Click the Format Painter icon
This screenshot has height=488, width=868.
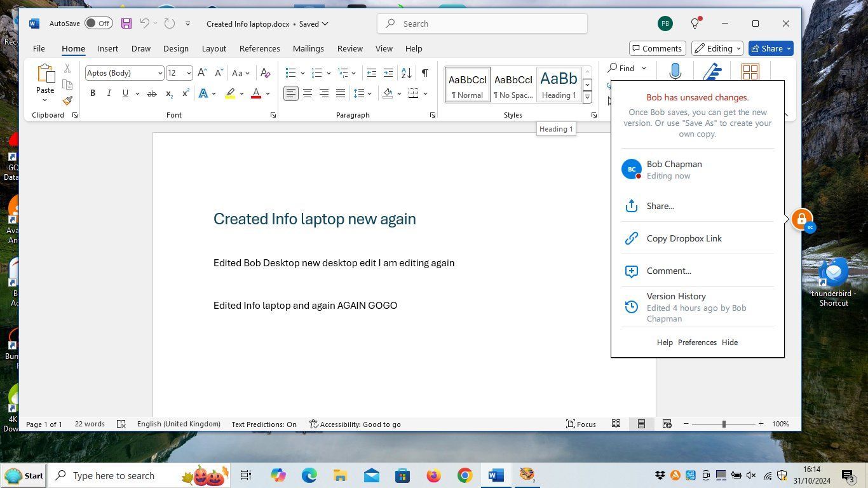coord(67,100)
